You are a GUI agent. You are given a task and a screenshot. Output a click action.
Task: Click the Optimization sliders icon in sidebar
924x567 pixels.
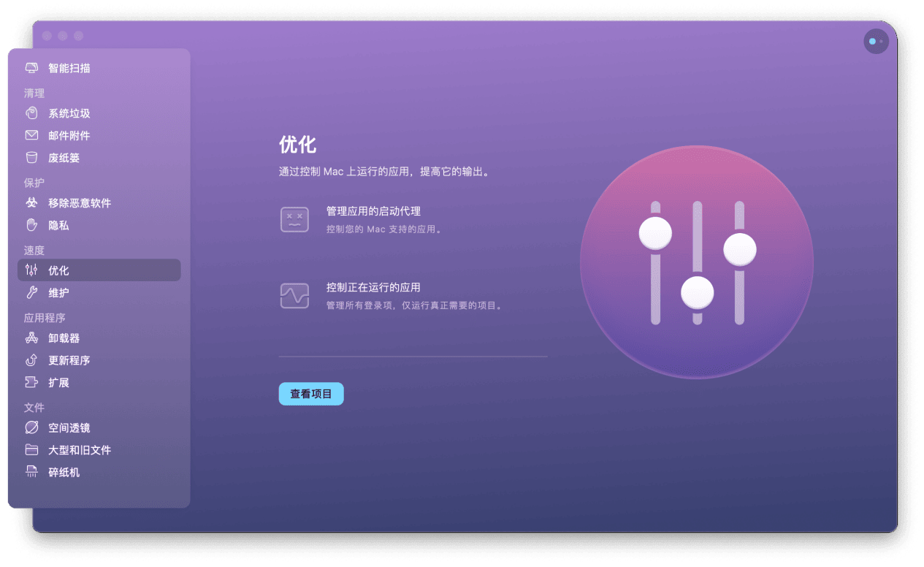click(31, 270)
